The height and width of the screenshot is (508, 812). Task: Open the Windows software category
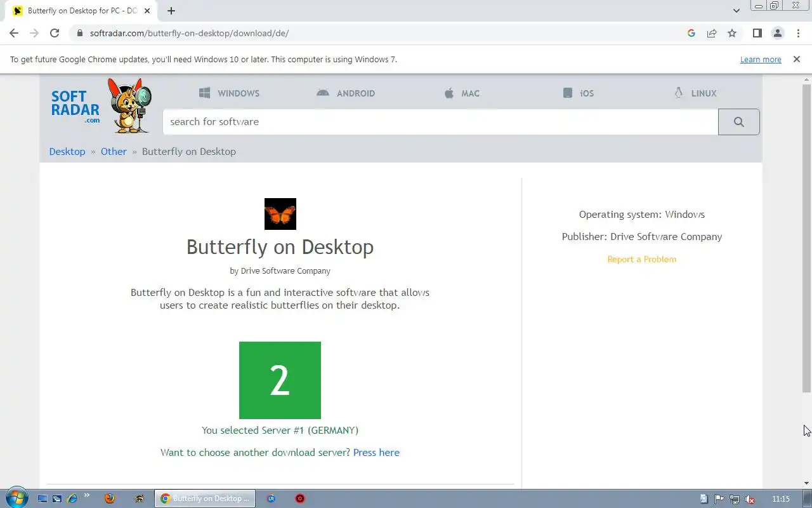coord(229,93)
